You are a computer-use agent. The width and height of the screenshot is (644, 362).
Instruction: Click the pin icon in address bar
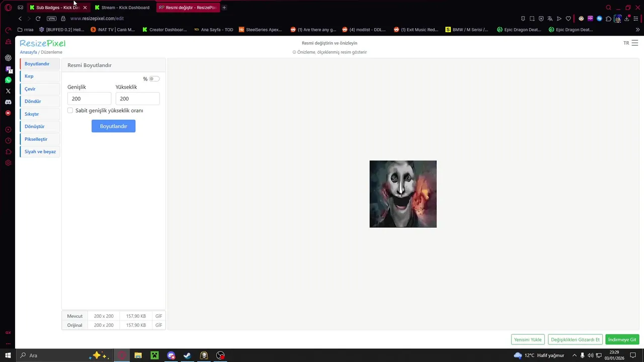point(523,19)
